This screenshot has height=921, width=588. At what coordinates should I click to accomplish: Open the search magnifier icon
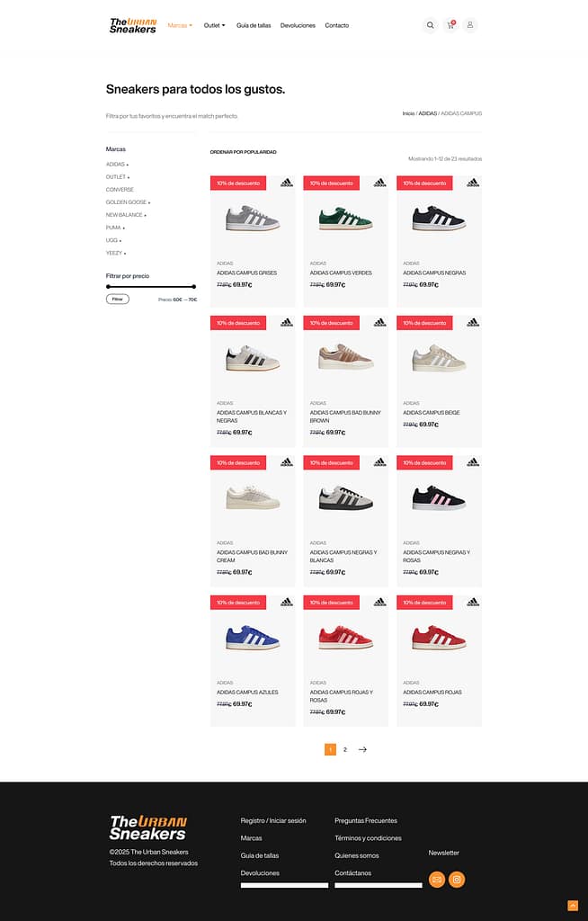(x=430, y=25)
